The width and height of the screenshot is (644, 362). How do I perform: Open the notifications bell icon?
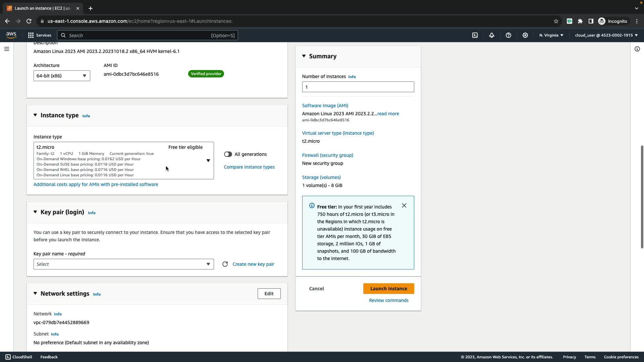[x=492, y=35]
